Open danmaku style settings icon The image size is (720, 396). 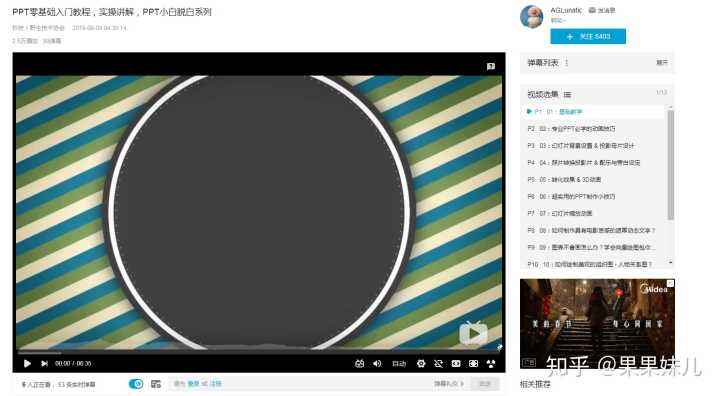tap(156, 384)
